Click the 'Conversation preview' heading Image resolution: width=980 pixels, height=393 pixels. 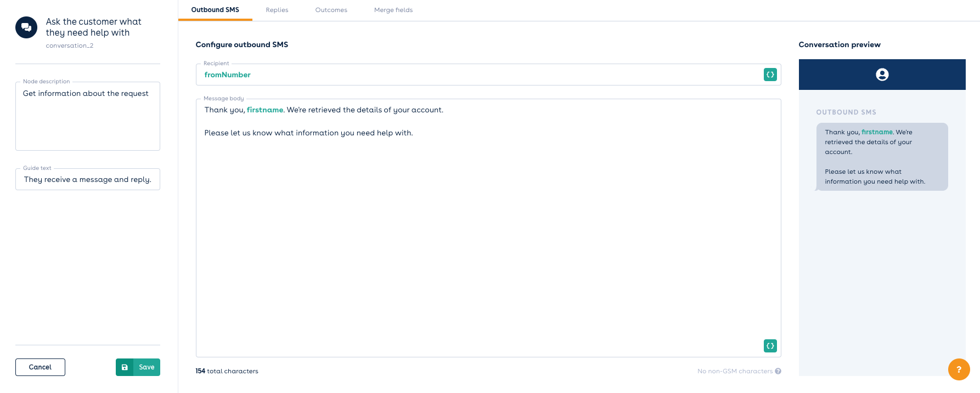click(840, 44)
